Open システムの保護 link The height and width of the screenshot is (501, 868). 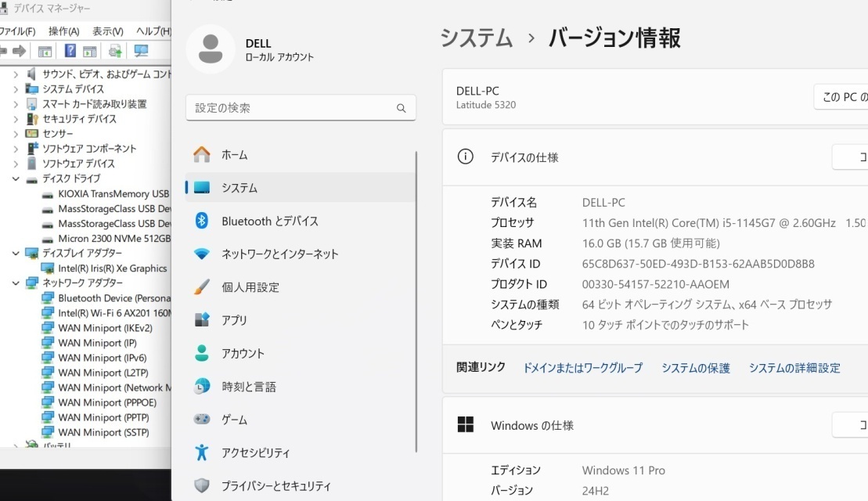point(696,368)
